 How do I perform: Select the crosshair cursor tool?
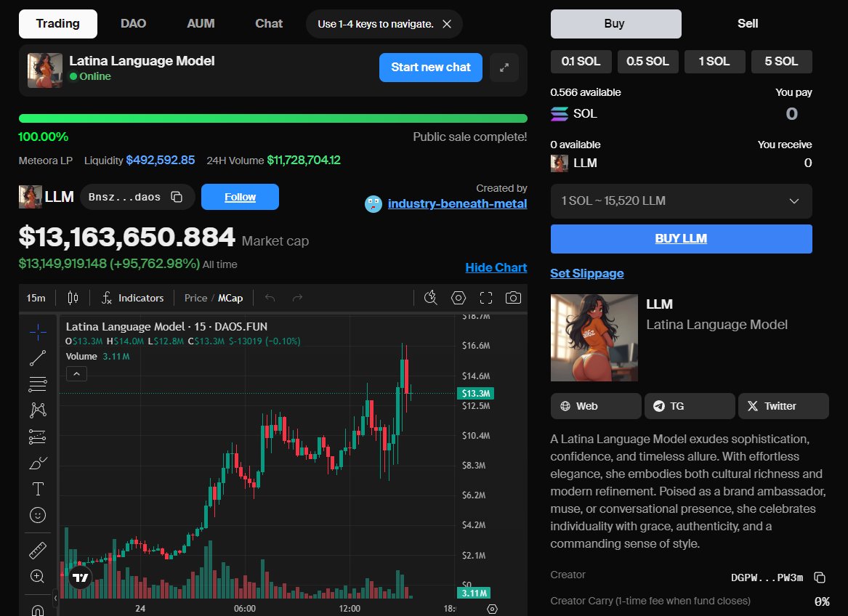point(38,331)
